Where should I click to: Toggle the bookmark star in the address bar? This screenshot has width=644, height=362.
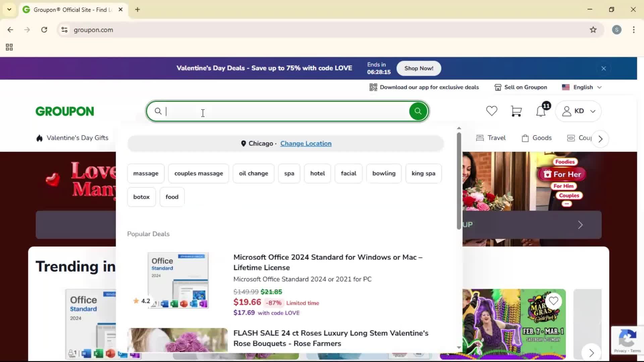pos(593,29)
